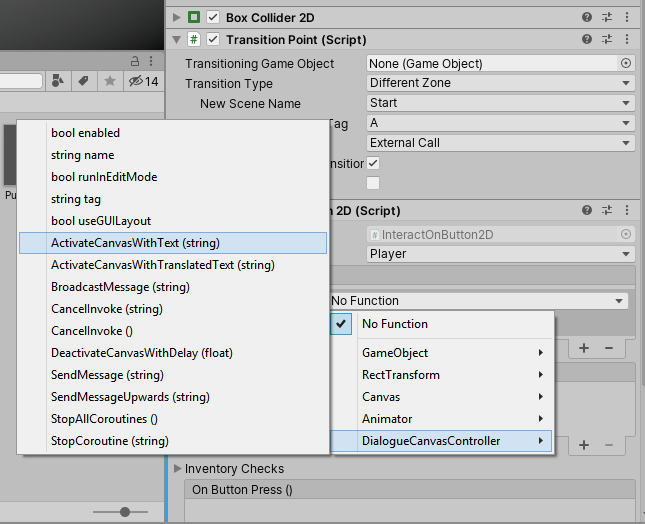Open the Transition Type dropdown

click(x=499, y=83)
